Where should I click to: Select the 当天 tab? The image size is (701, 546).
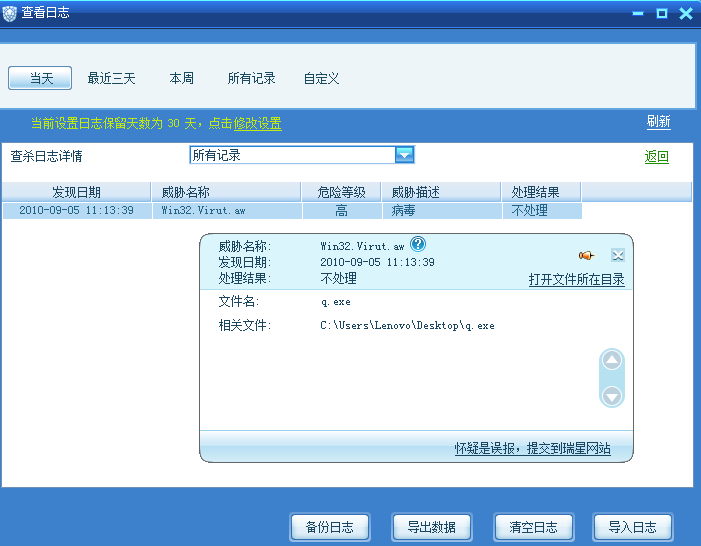40,78
